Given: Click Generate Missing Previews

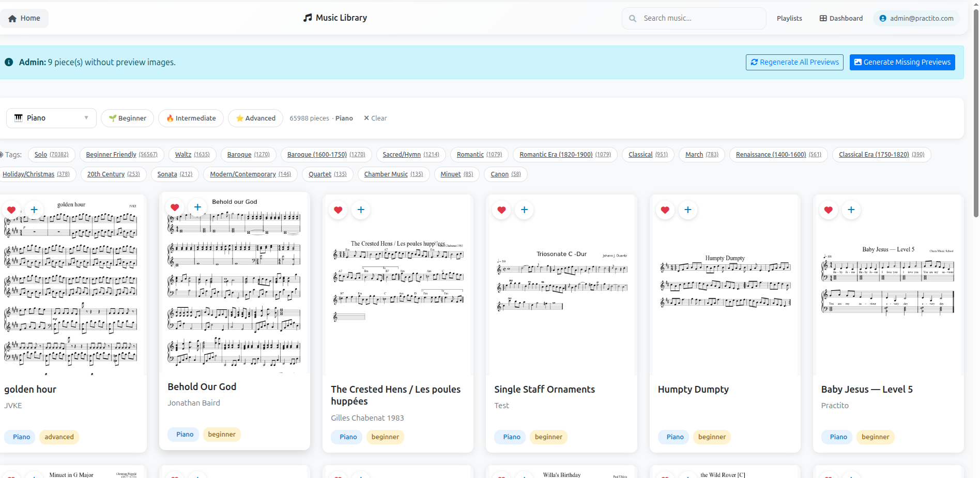Looking at the screenshot, I should coord(902,62).
